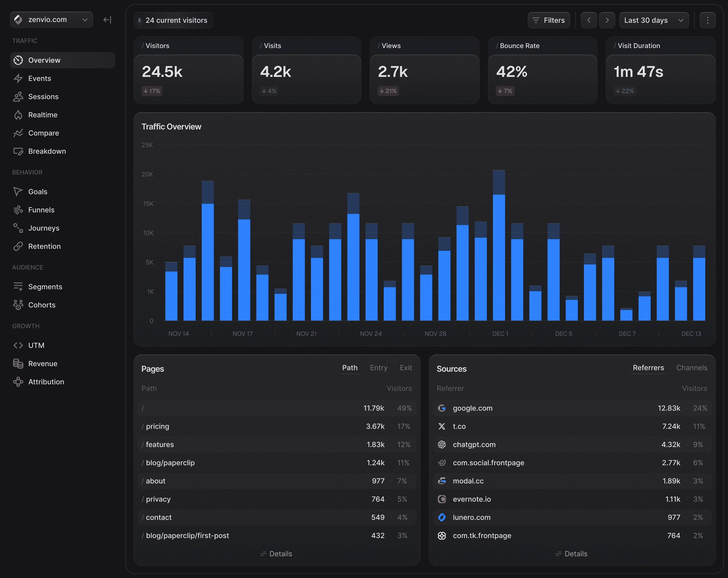Open the Overview section

click(44, 60)
